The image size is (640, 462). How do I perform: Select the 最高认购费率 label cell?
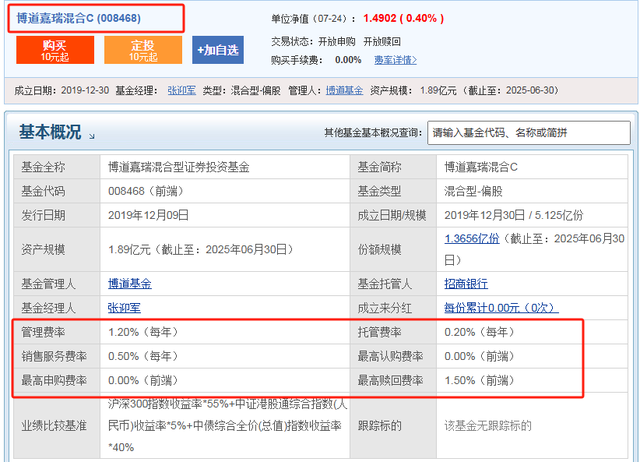pos(393,356)
